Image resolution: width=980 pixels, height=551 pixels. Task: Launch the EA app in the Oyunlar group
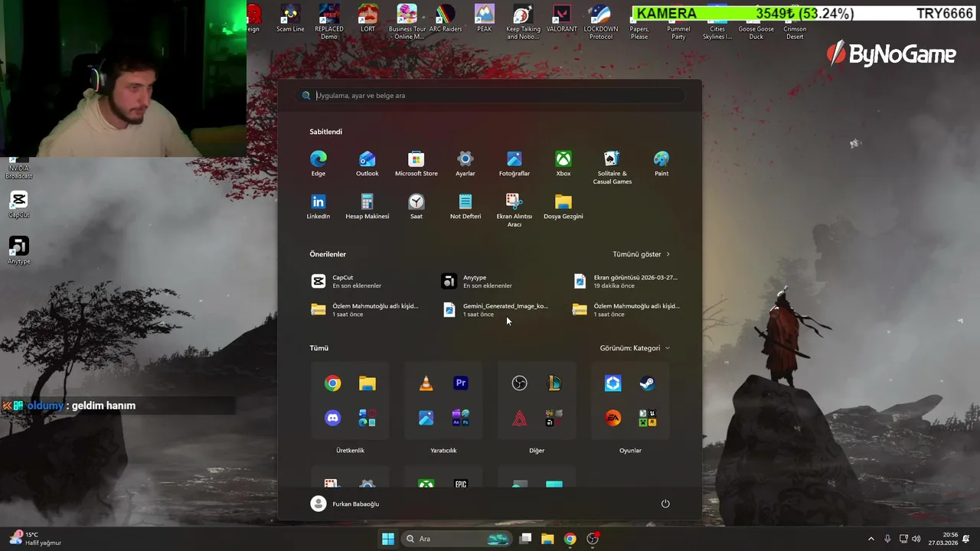pyautogui.click(x=612, y=418)
